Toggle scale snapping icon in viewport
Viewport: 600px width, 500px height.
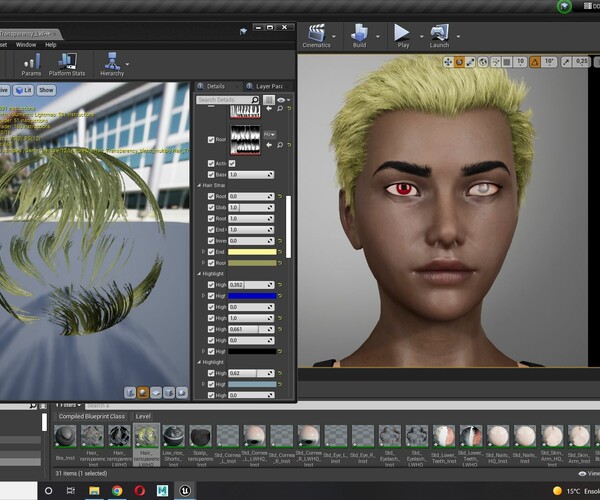[x=566, y=62]
